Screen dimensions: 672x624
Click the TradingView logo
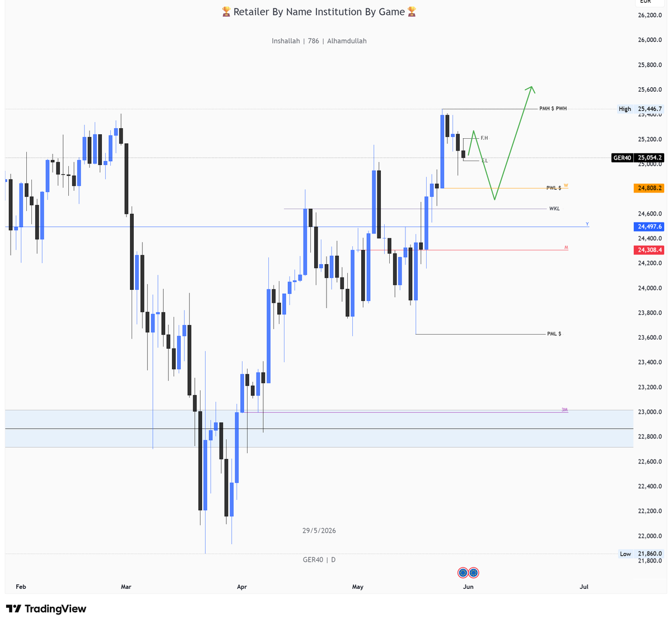46,609
